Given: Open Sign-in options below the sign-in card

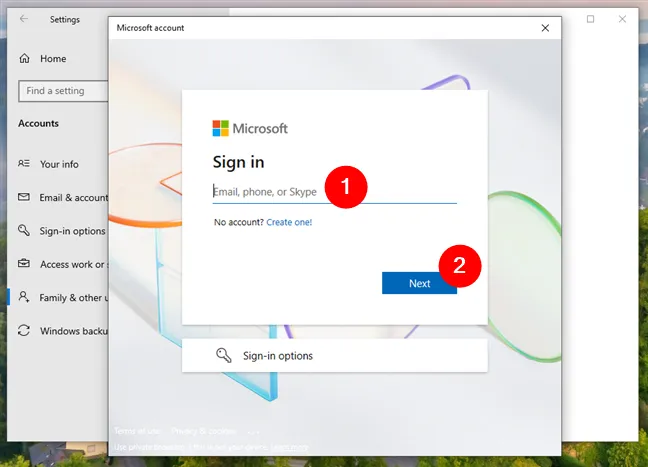Looking at the screenshot, I should [x=334, y=355].
